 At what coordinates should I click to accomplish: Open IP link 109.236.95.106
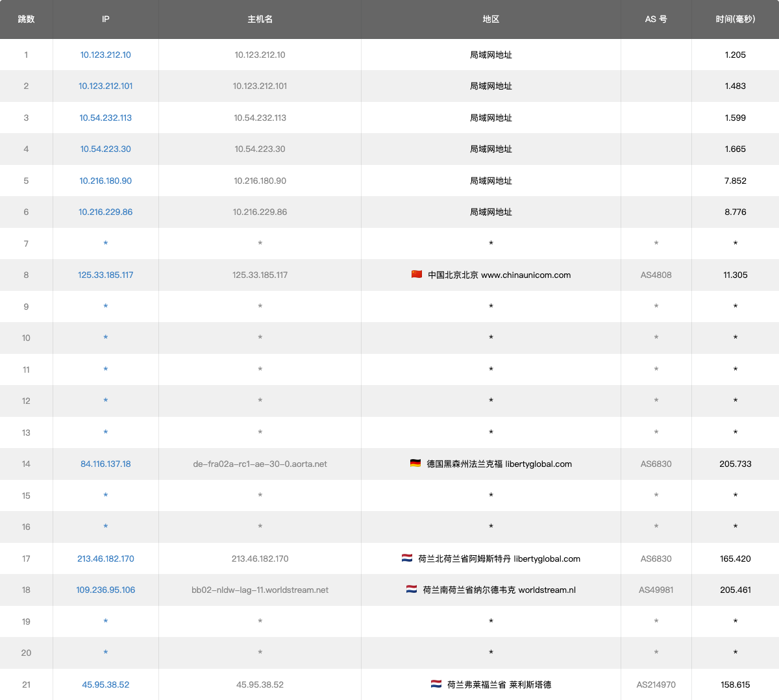105,590
